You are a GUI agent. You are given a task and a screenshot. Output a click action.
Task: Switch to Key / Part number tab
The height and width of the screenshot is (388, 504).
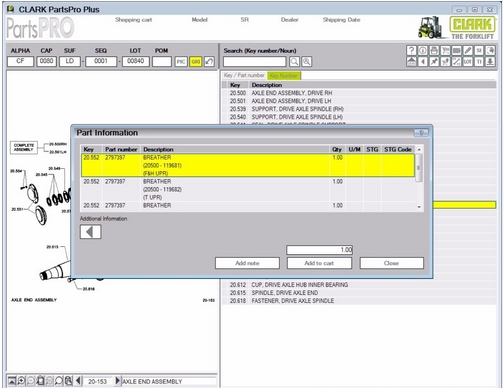pos(244,75)
